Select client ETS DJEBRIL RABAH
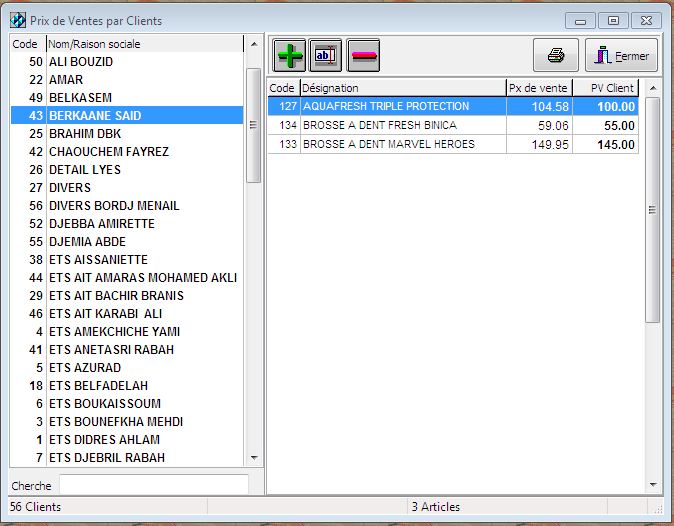This screenshot has height=526, width=674. (127, 458)
